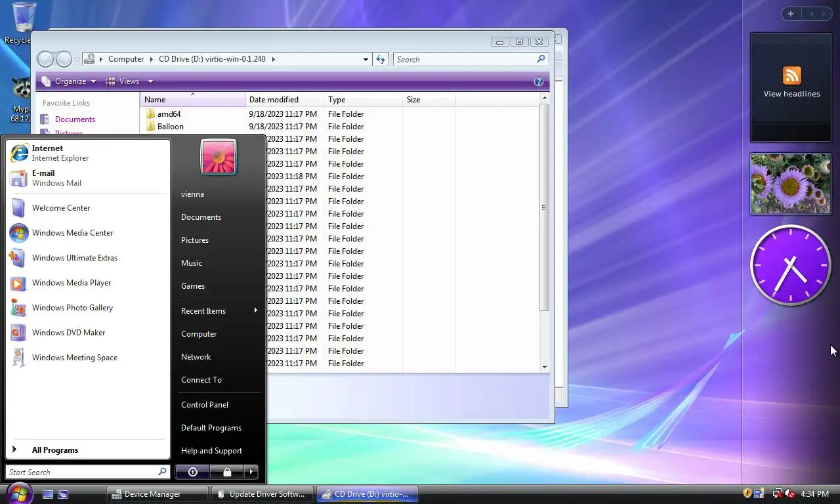
Task: Click the Explorer Search box
Action: [465, 59]
